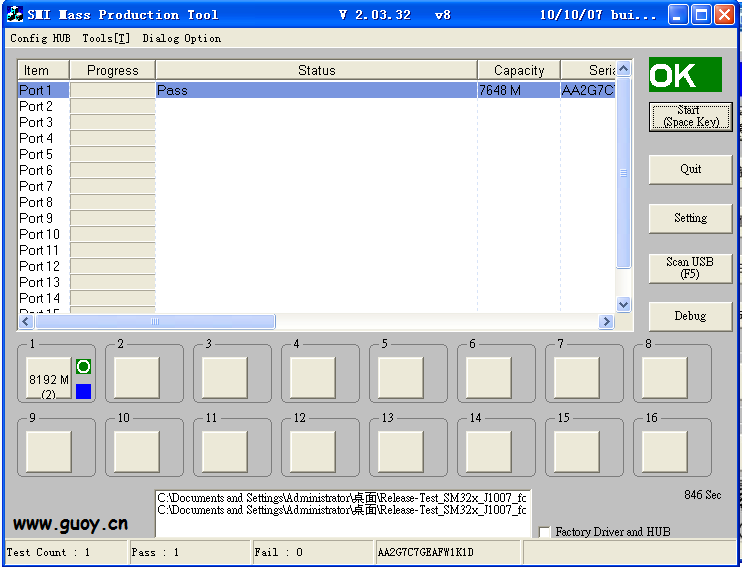
Task: Click the Progress column header
Action: tap(113, 70)
